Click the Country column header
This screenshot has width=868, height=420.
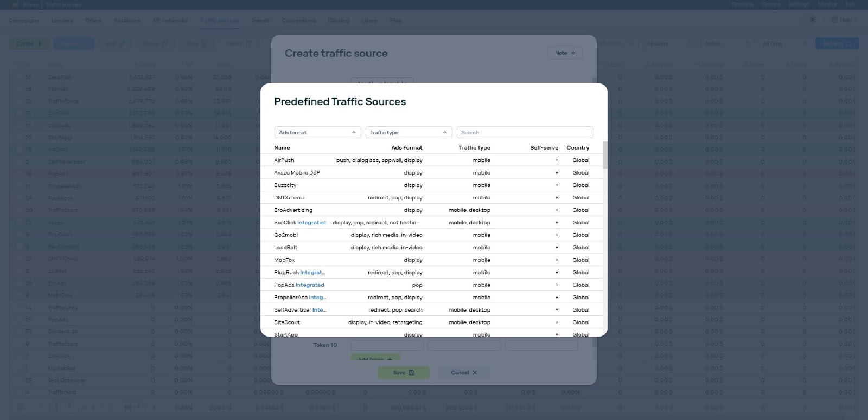click(578, 147)
